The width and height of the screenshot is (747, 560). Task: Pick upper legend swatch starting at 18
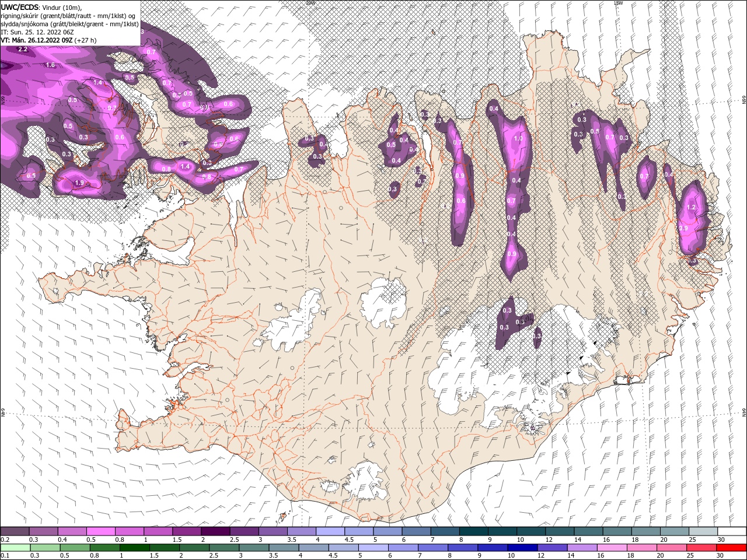(645, 531)
